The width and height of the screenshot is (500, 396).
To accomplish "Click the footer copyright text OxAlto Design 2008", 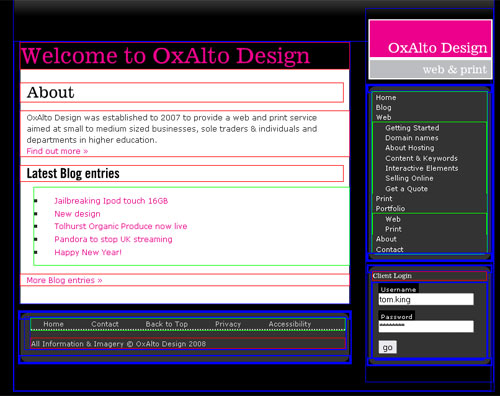I will (x=118, y=344).
